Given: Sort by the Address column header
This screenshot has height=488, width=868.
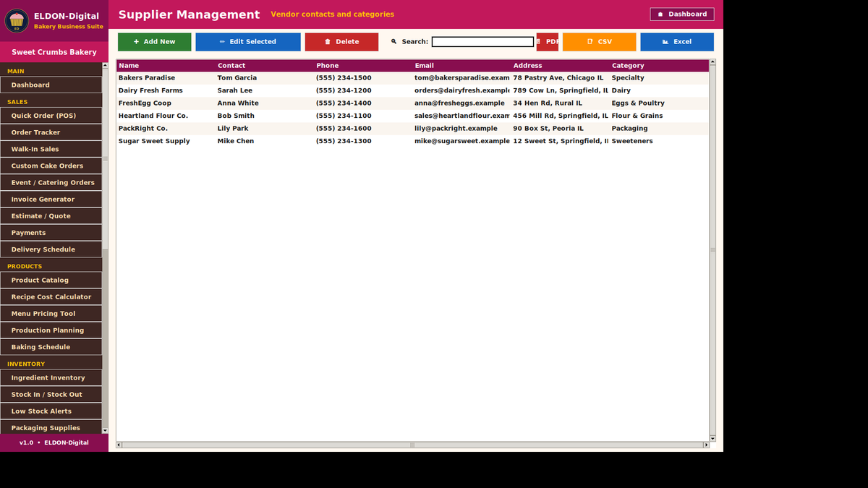Looking at the screenshot, I should click(x=560, y=66).
